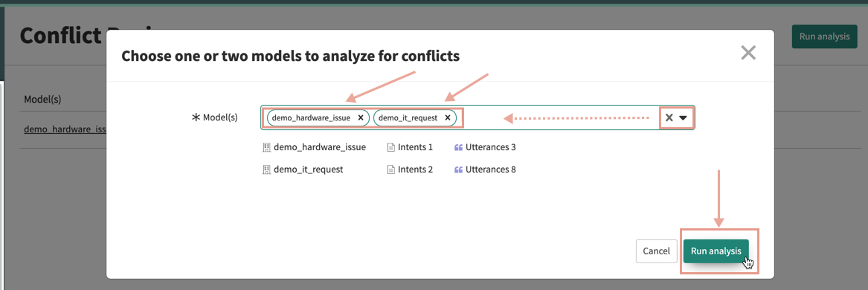Viewport: 868px width, 290px height.
Task: Click the 'Utterances 3' text
Action: coord(491,147)
